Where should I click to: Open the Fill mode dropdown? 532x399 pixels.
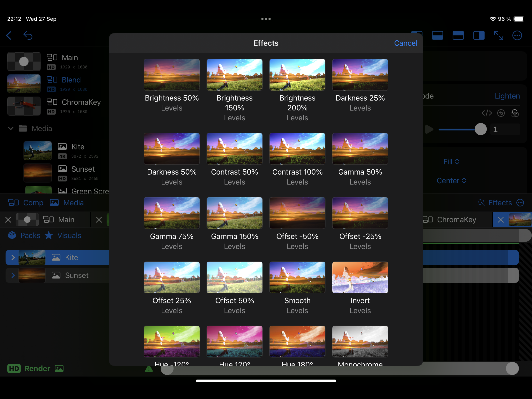point(451,162)
